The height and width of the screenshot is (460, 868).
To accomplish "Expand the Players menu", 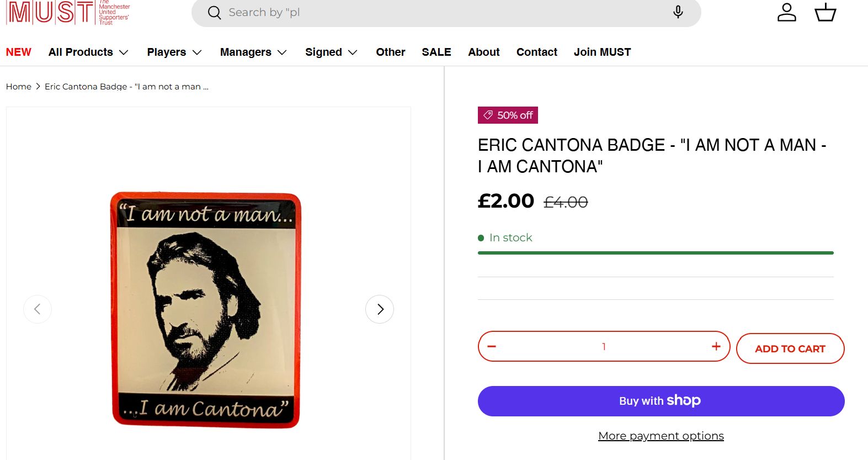I will click(x=174, y=52).
